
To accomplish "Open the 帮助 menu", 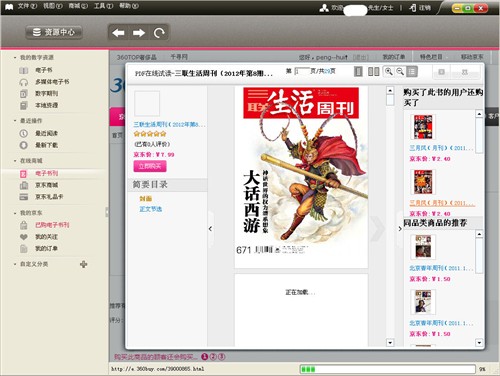I will coord(129,6).
